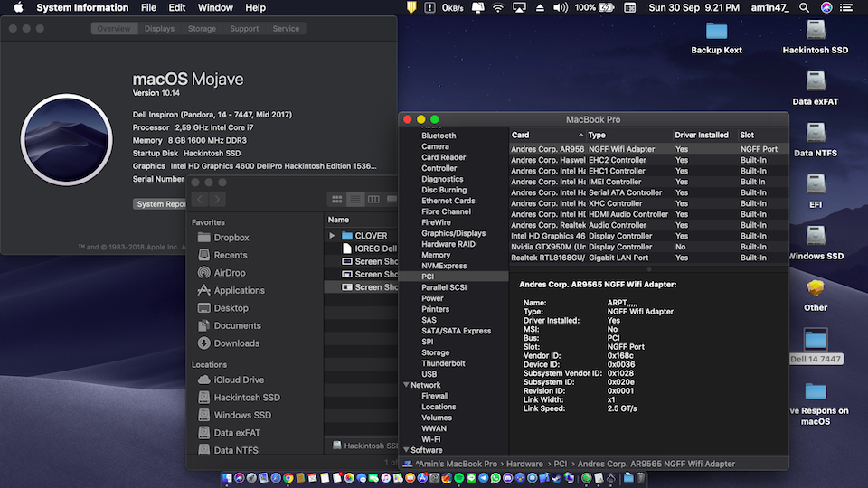
Task: Switch Finder to icon view
Action: (337, 199)
